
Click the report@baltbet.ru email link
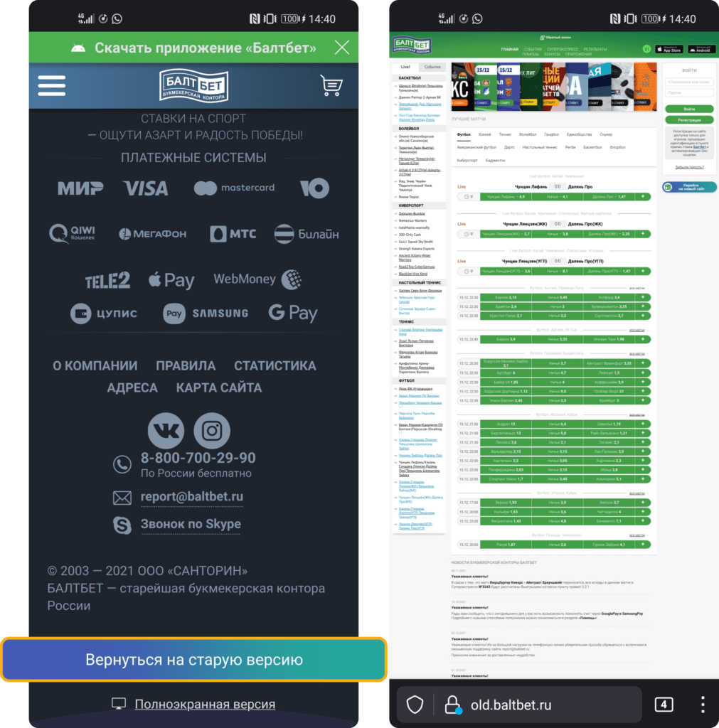click(x=192, y=496)
